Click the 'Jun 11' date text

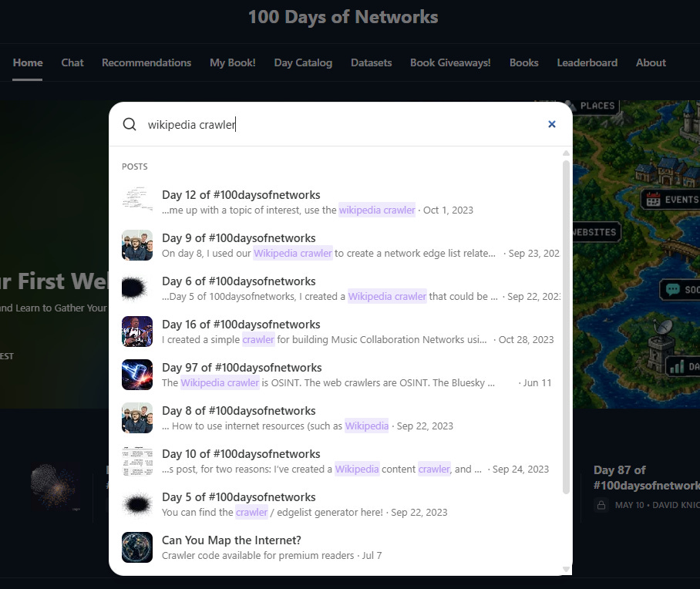[537, 382]
